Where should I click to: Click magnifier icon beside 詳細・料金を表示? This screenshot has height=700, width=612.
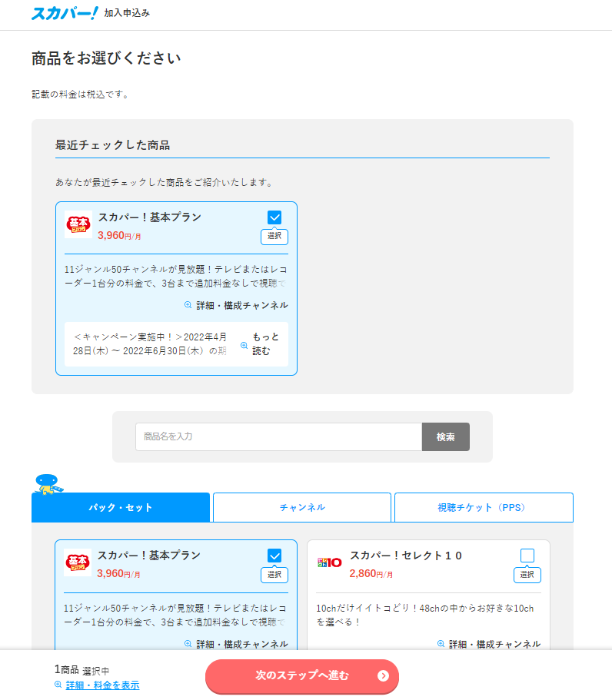click(58, 685)
